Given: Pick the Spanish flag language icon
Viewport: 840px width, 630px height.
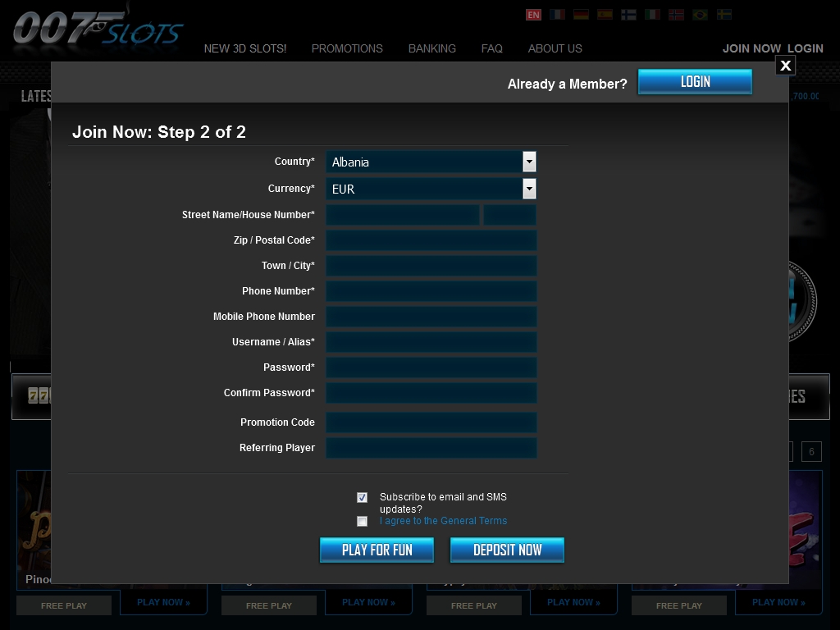Looking at the screenshot, I should (605, 15).
